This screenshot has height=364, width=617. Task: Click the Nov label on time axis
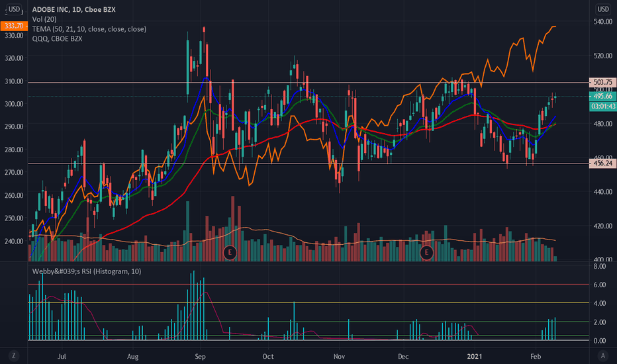tap(339, 357)
